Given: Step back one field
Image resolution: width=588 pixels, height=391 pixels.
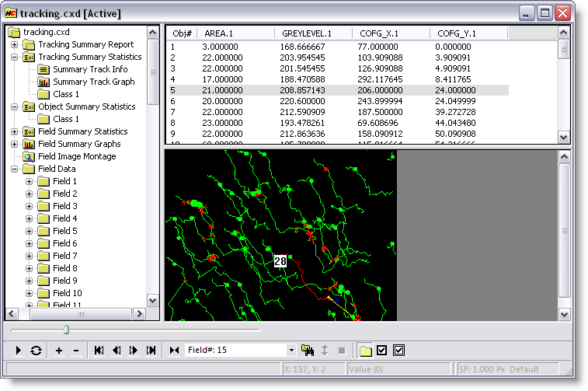Looking at the screenshot, I should 117,351.
